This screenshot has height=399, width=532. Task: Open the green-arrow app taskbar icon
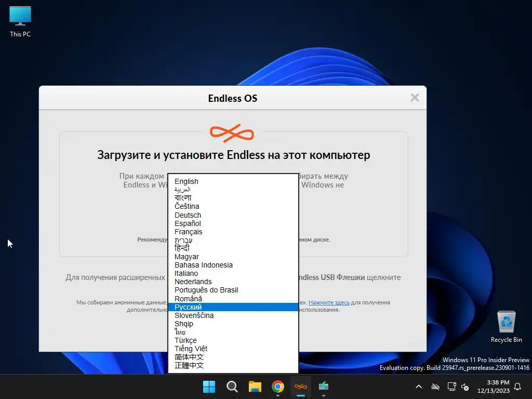[324, 387]
